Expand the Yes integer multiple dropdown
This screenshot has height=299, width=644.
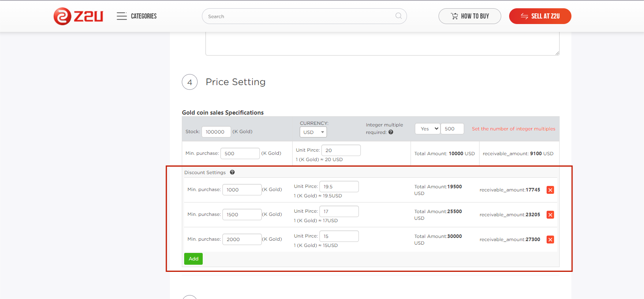(427, 129)
